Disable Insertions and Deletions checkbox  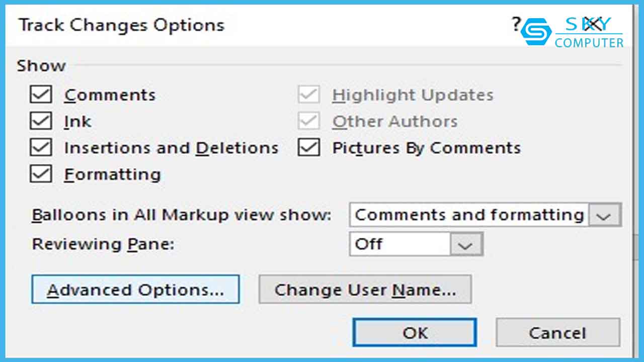pyautogui.click(x=41, y=148)
